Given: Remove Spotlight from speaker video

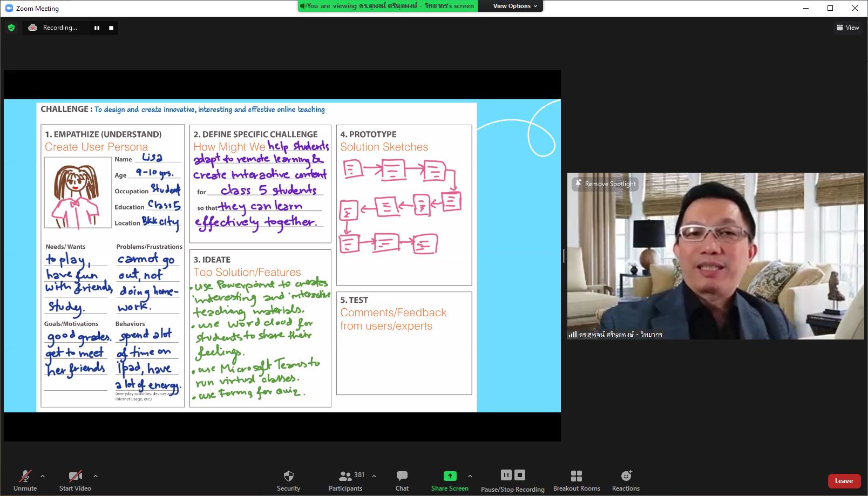Looking at the screenshot, I should tap(605, 184).
